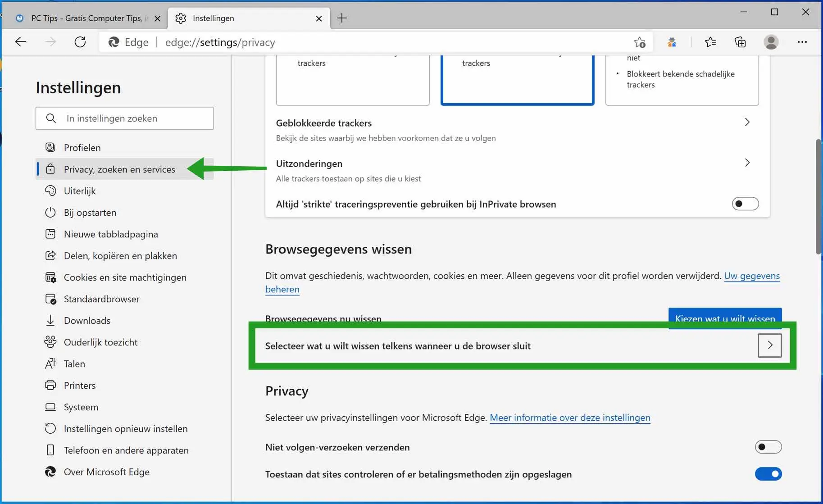
Task: Close the PC Tips tab
Action: click(157, 18)
